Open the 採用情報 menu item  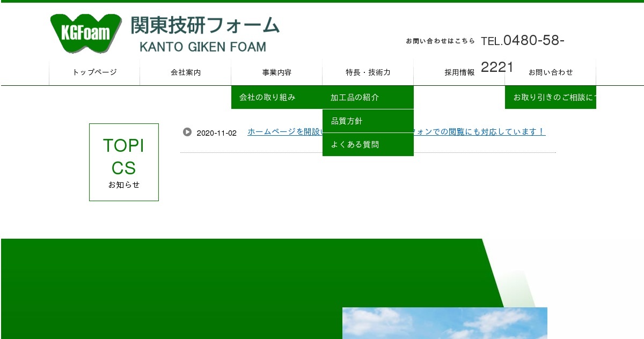pyautogui.click(x=459, y=71)
